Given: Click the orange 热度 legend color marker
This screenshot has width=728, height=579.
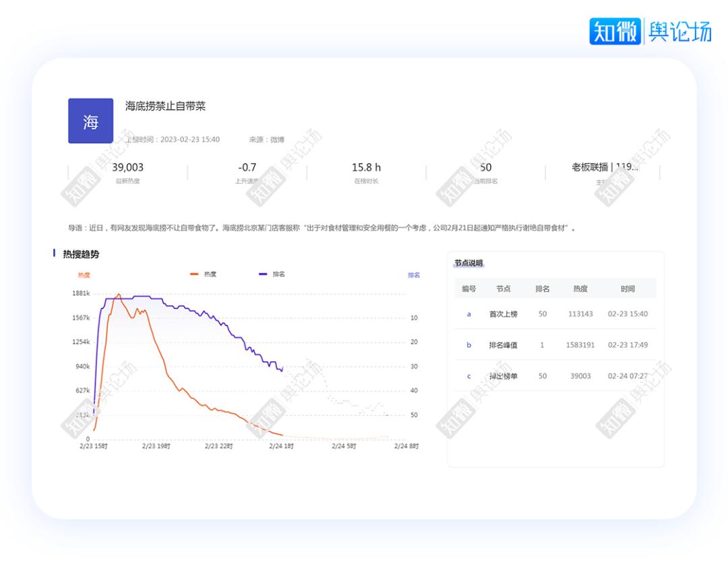Looking at the screenshot, I should [x=194, y=274].
